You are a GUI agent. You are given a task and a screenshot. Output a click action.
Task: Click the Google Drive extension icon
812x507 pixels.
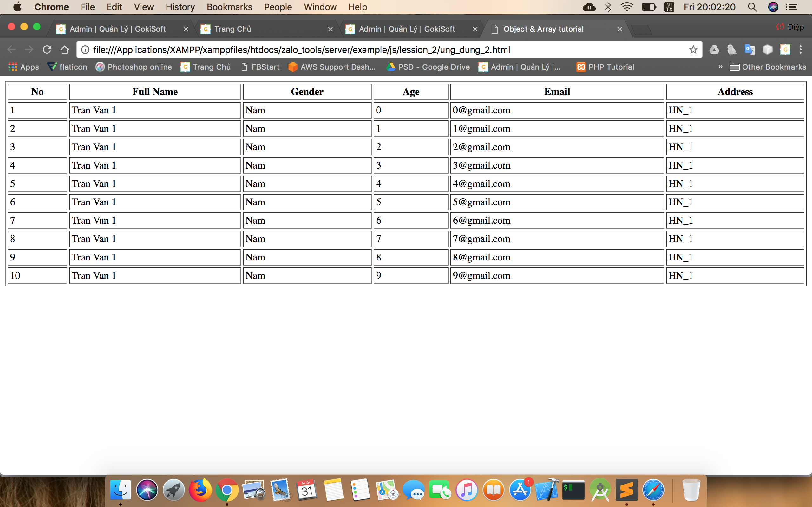(x=714, y=50)
